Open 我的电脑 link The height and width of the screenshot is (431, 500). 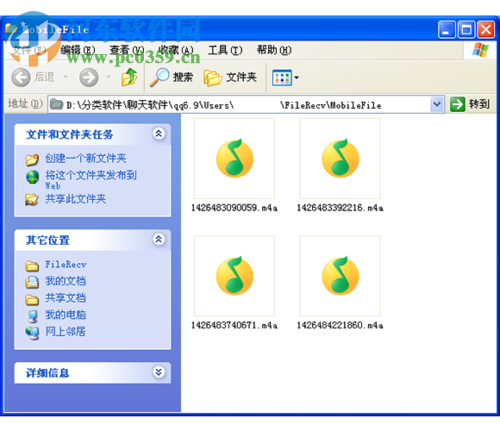(x=66, y=314)
